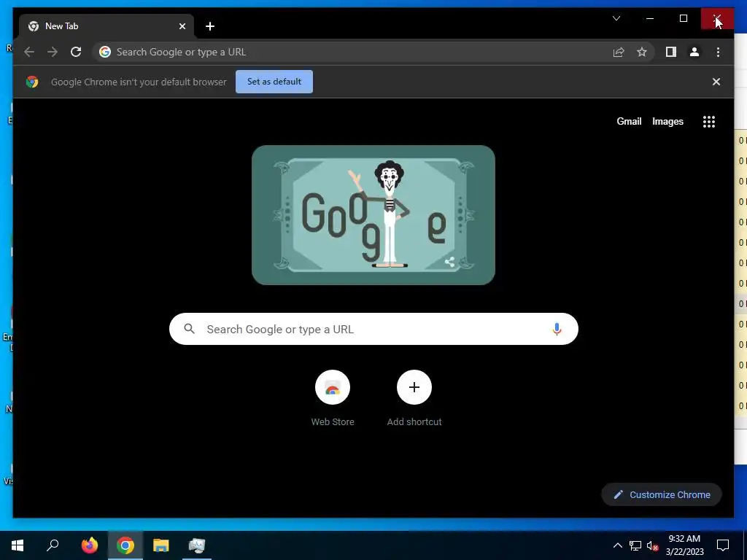The height and width of the screenshot is (560, 747).
Task: Set Chrome as default browser
Action: [274, 82]
